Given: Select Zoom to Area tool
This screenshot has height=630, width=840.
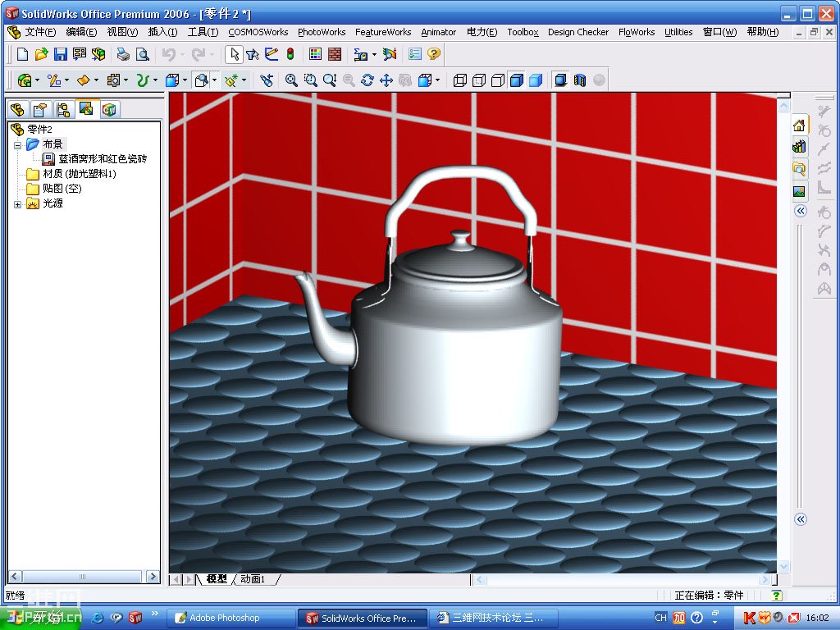Looking at the screenshot, I should 311,80.
